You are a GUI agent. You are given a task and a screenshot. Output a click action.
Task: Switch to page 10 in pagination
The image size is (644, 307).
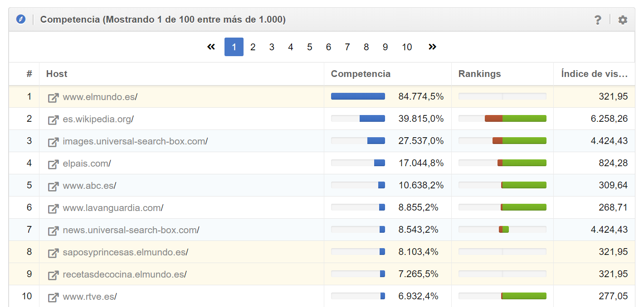pyautogui.click(x=407, y=47)
